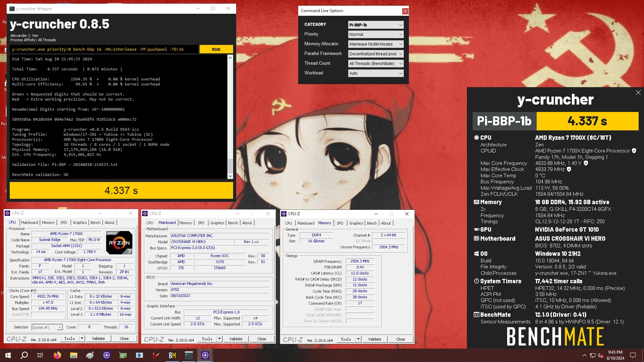Switch to Graphics tab in CPU-Z Mainboard window

[217, 223]
